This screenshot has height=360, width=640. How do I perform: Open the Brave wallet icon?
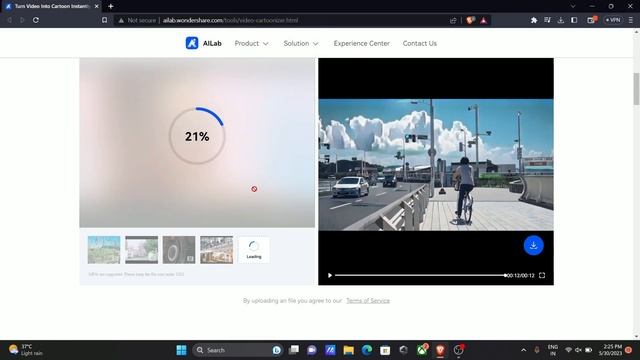591,20
